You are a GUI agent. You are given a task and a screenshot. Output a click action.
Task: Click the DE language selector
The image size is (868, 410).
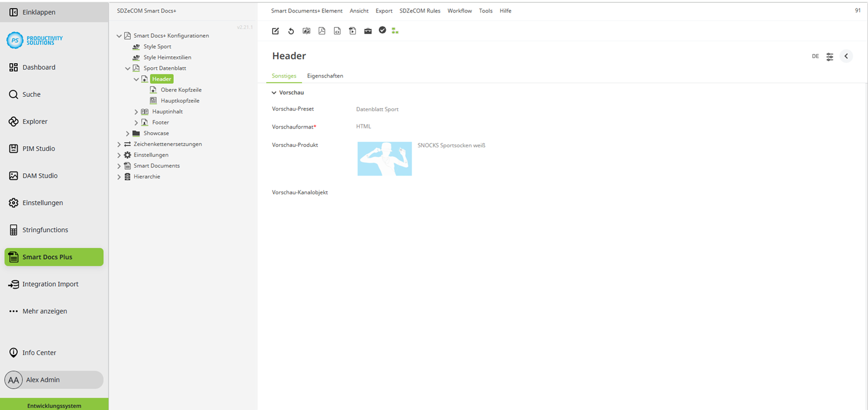815,56
